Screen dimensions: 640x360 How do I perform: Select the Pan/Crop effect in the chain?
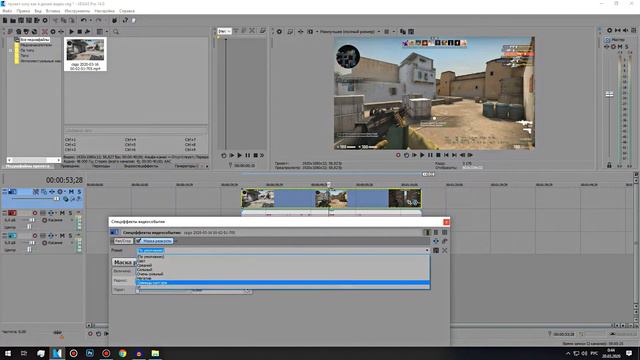coord(123,241)
